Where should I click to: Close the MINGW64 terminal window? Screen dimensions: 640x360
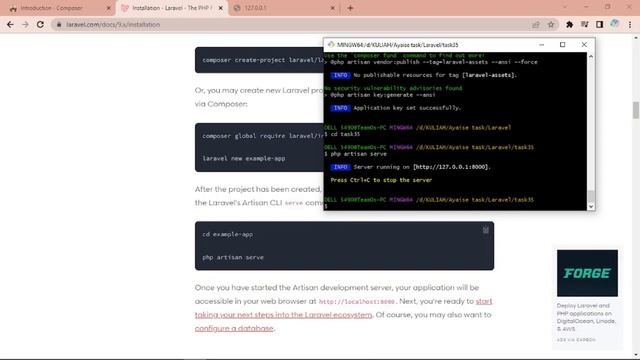point(584,45)
